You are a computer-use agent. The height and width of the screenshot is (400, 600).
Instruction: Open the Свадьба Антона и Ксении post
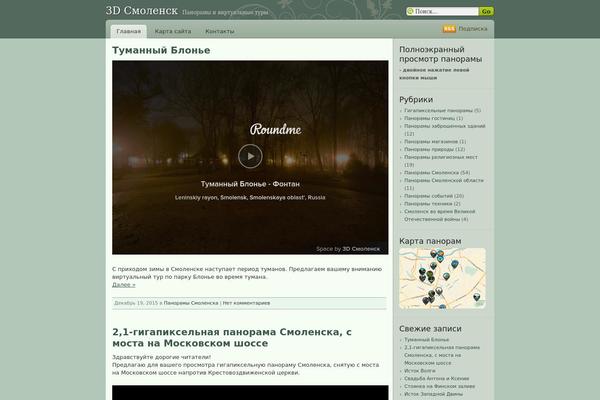coord(437,378)
